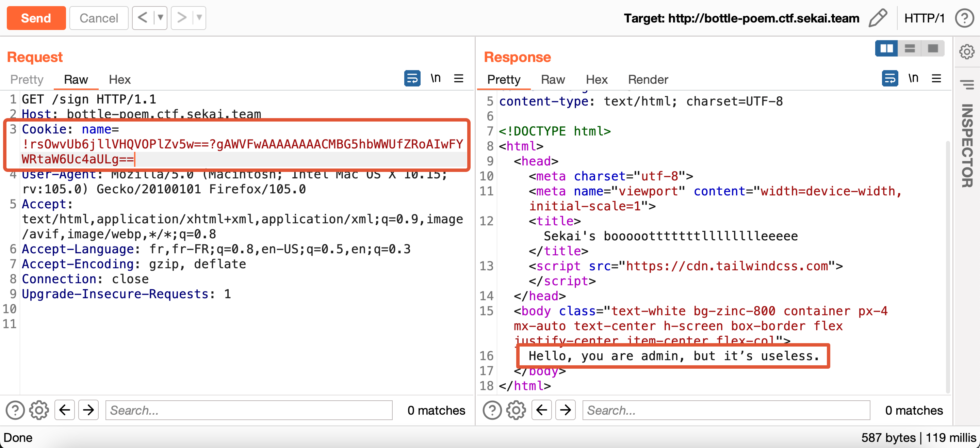Select combined tabbed layout icon
This screenshot has height=448, width=980.
click(x=933, y=48)
